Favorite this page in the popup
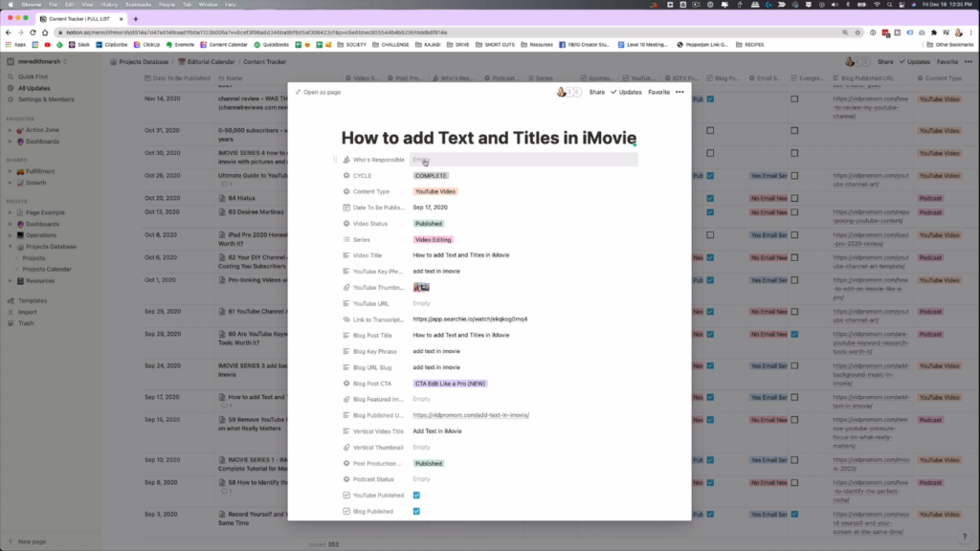The width and height of the screenshot is (980, 551). [x=658, y=92]
